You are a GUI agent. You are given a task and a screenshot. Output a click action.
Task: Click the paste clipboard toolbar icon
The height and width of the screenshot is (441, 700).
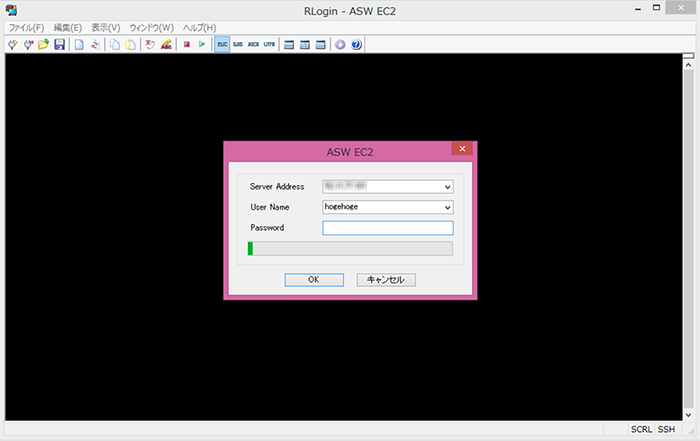pyautogui.click(x=131, y=45)
